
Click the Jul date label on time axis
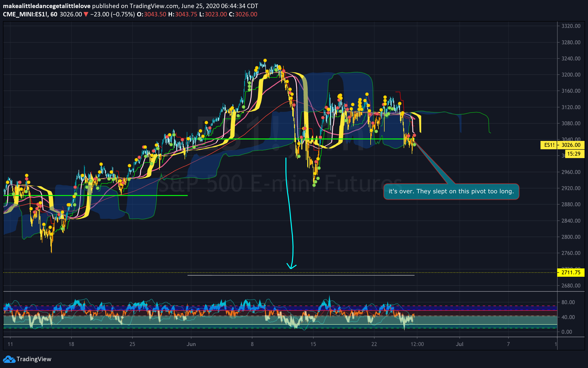click(x=459, y=344)
